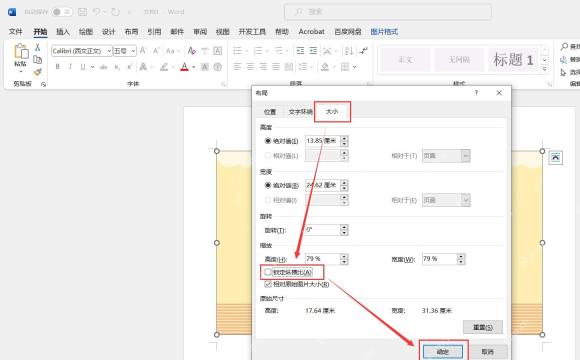Toggle Underline formatting in the ribbon
This screenshot has height=360, width=580.
click(x=82, y=67)
